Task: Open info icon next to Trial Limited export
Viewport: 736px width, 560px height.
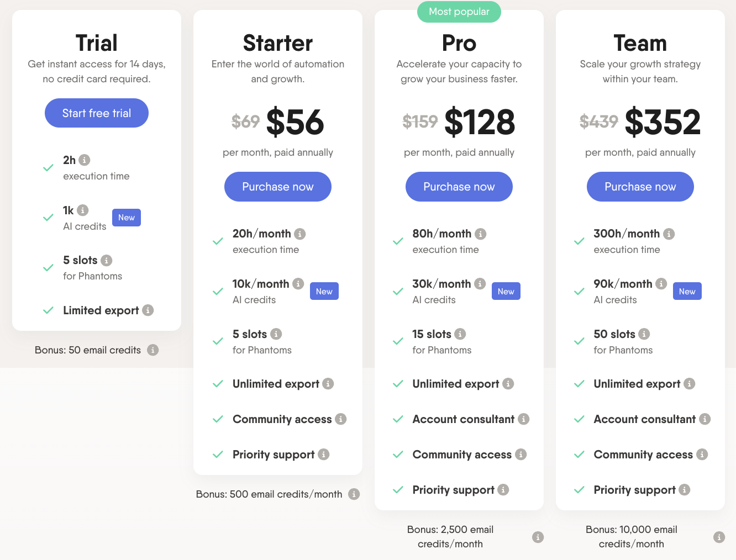Action: click(148, 310)
